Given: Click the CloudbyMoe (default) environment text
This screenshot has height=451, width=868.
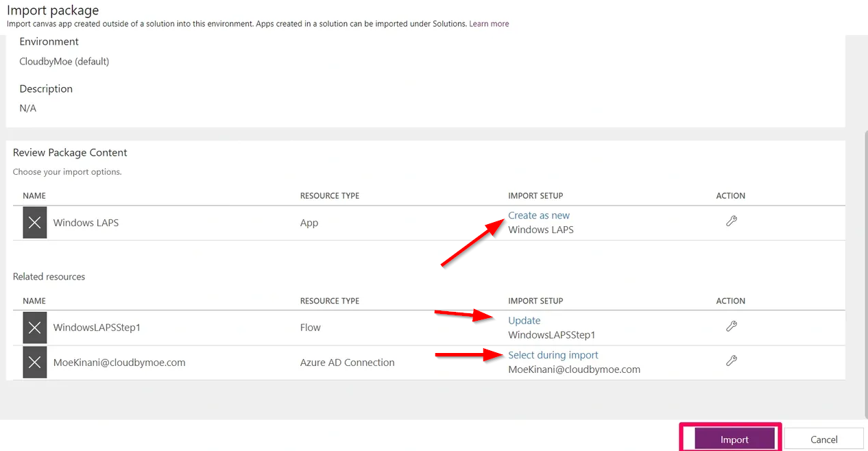Looking at the screenshot, I should 64,61.
